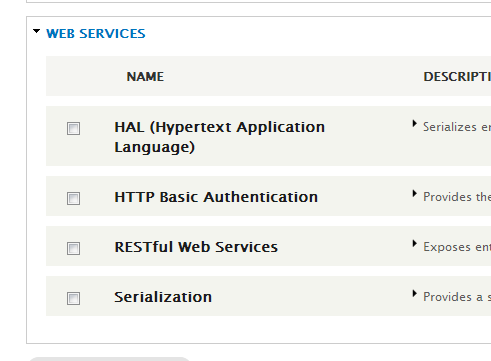Expand the RESTful Web Services description starting with Exposes
The height and width of the screenshot is (361, 491).
(414, 244)
